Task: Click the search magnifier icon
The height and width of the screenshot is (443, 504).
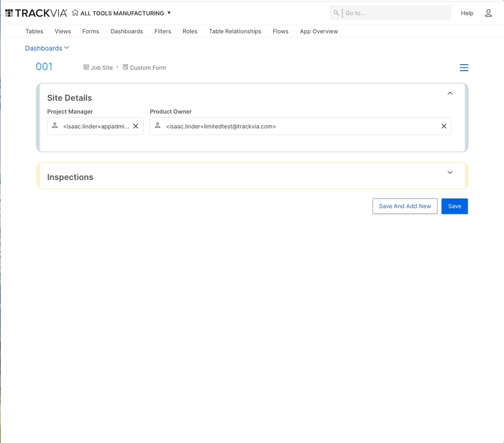Action: pyautogui.click(x=336, y=13)
